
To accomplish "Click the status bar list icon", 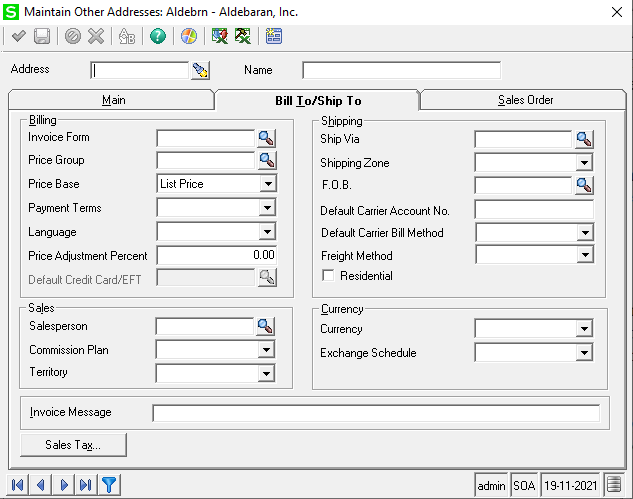I will click(614, 484).
